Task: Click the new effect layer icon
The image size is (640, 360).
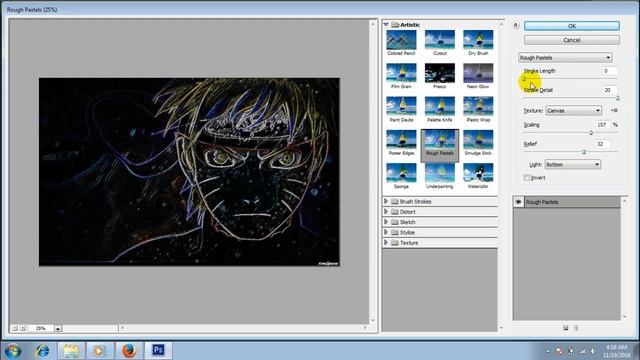Action: click(565, 328)
